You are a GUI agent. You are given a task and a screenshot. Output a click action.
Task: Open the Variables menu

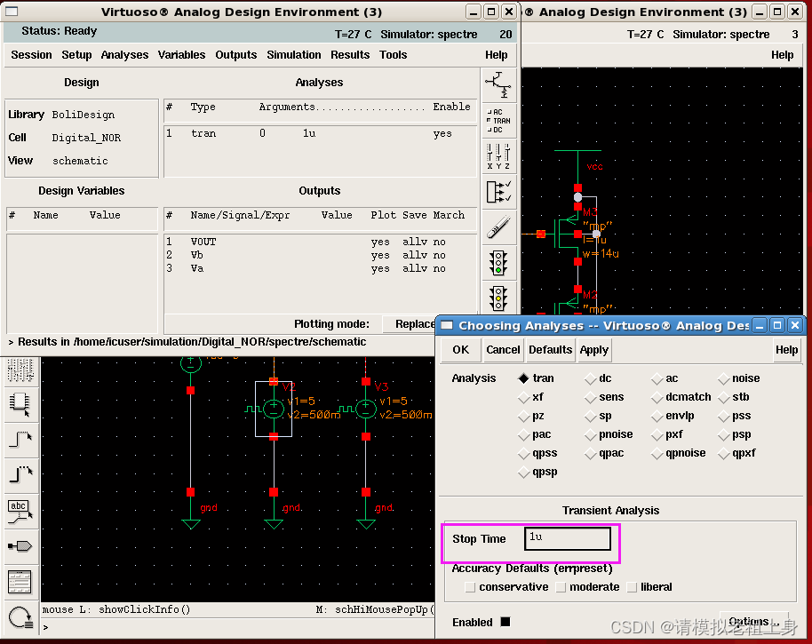[182, 55]
